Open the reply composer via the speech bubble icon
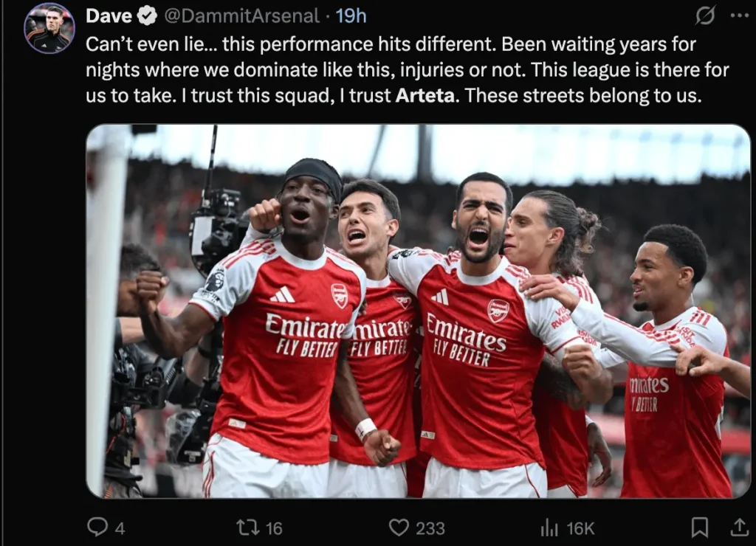 coord(100,526)
